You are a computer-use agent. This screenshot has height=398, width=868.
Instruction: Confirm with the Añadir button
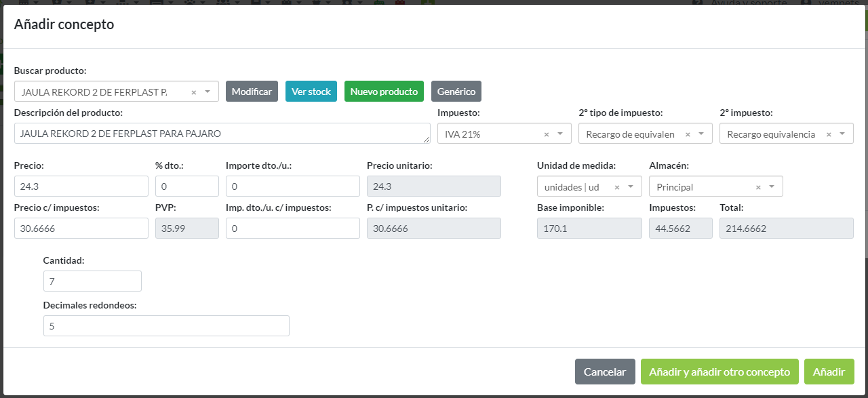(x=829, y=372)
